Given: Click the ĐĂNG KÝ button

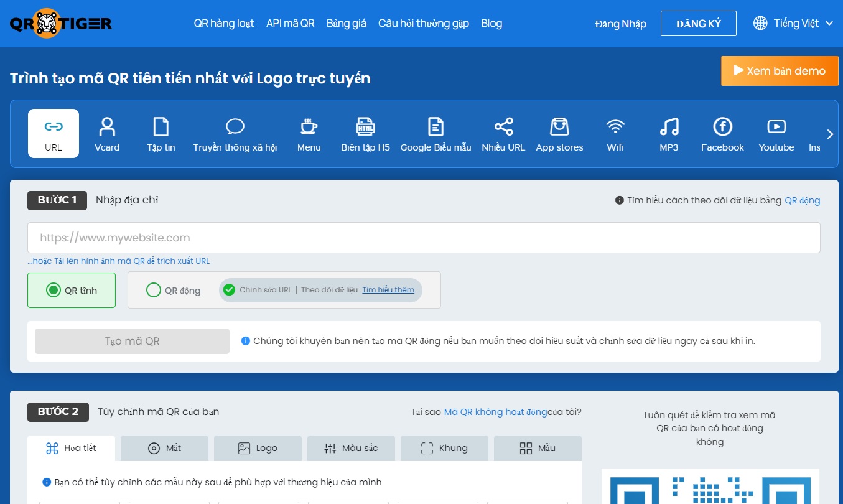Looking at the screenshot, I should (699, 23).
